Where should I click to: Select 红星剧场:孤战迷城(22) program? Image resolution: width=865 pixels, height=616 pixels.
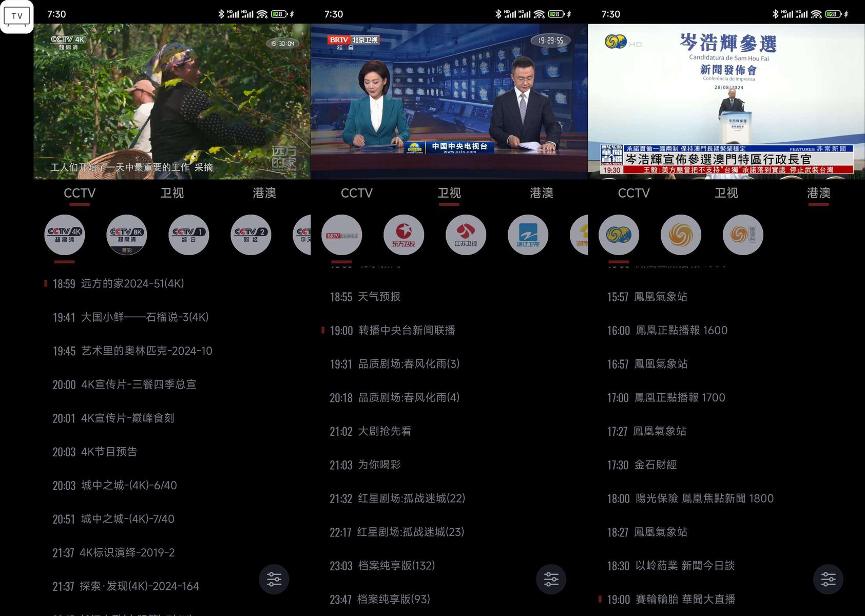(397, 498)
